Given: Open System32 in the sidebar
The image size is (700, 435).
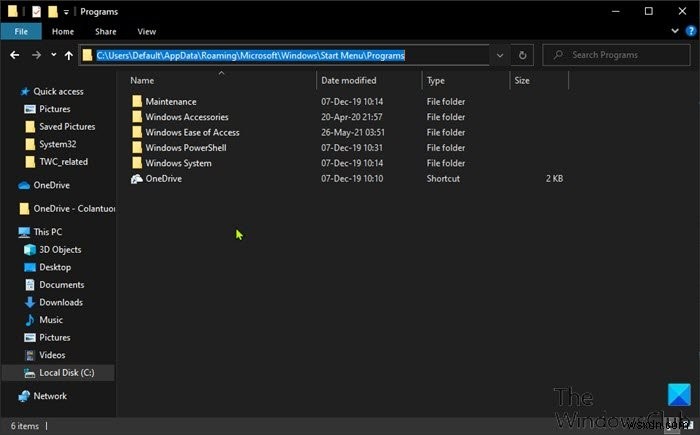Looking at the screenshot, I should (58, 144).
